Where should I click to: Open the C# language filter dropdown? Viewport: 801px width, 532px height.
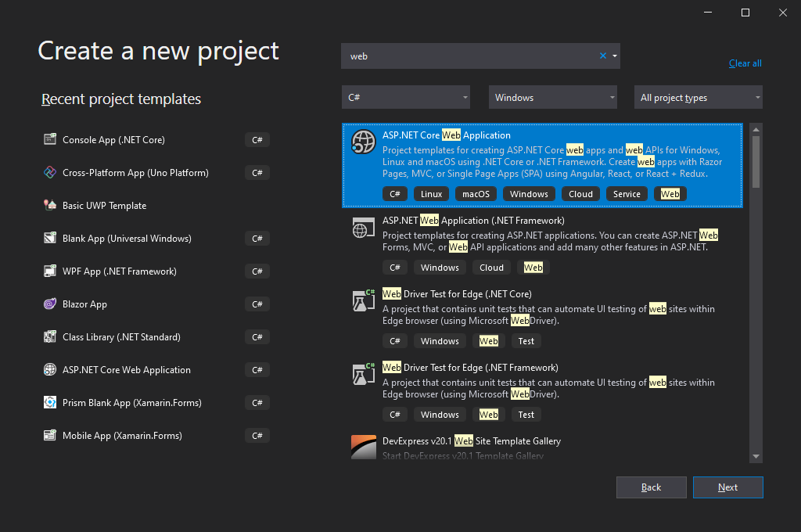[406, 97]
